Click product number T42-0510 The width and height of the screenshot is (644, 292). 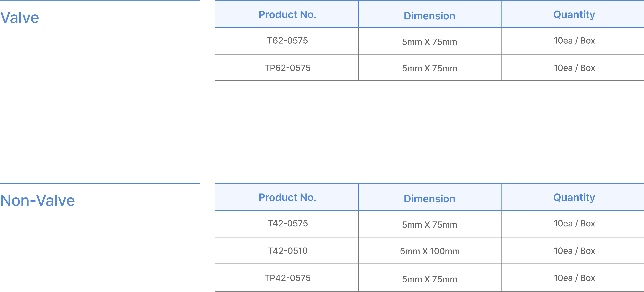click(x=287, y=251)
